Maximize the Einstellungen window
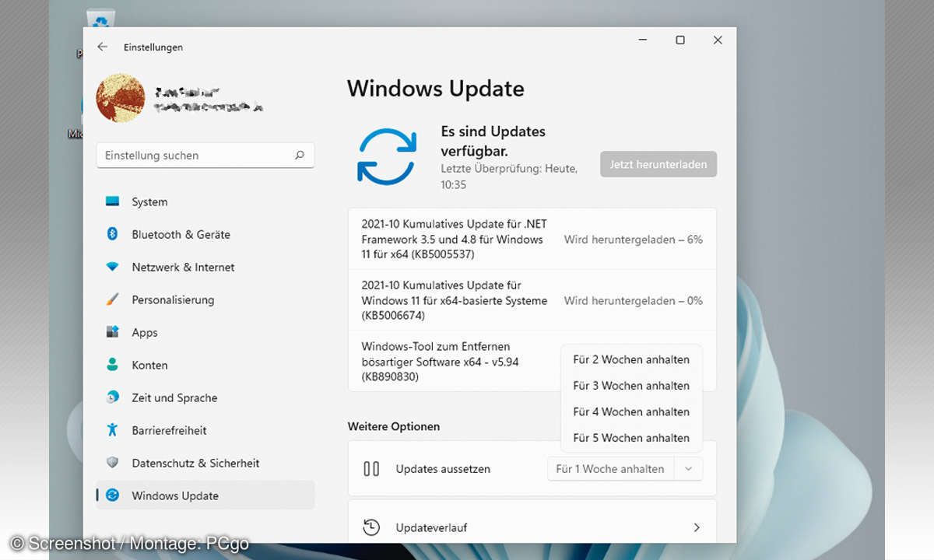 tap(680, 40)
